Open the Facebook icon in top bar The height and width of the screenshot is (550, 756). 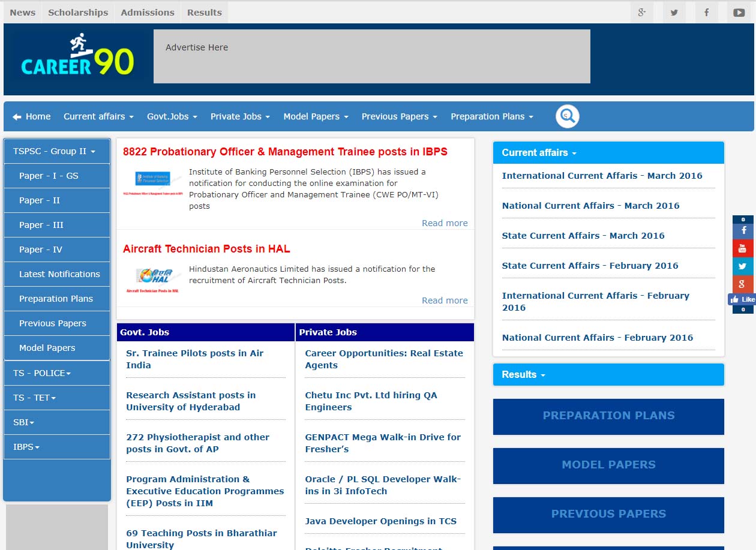pyautogui.click(x=707, y=13)
